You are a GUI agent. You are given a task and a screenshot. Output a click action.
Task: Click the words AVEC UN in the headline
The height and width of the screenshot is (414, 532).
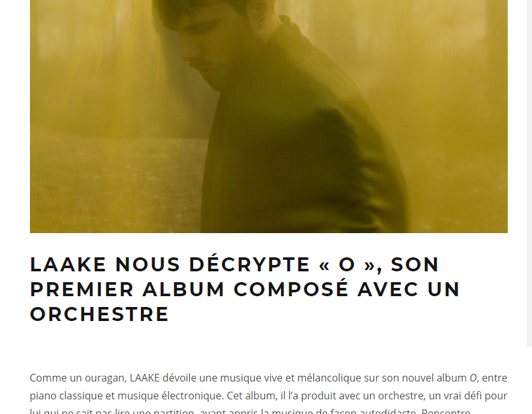(409, 289)
